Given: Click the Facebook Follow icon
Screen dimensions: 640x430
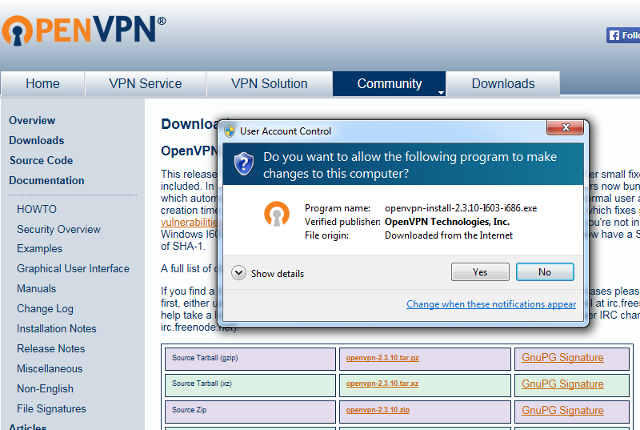Looking at the screenshot, I should (x=623, y=35).
